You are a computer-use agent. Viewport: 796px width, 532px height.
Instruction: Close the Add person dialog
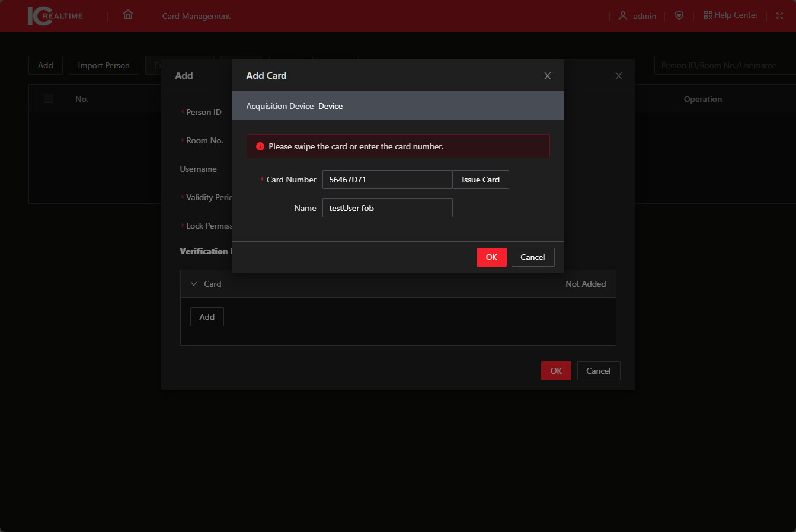619,76
